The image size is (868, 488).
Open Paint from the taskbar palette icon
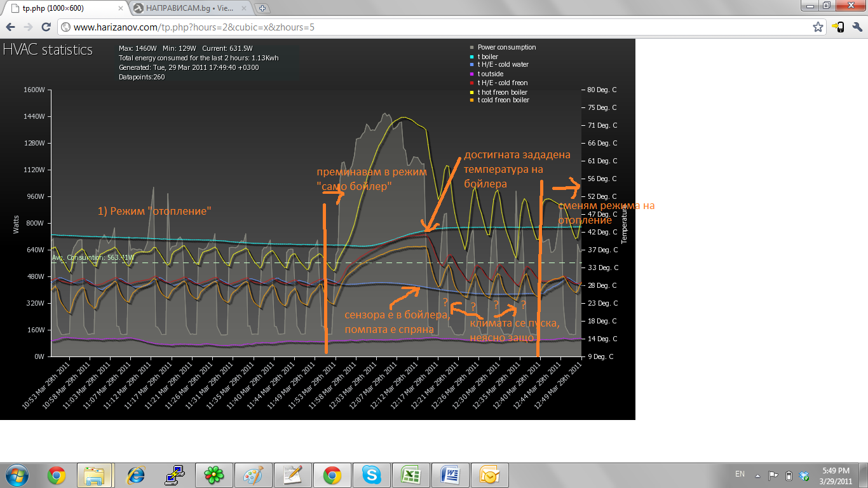(253, 475)
